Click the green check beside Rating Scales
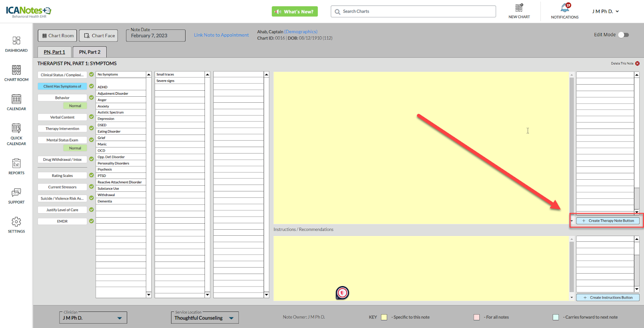The image size is (644, 328). [x=91, y=175]
